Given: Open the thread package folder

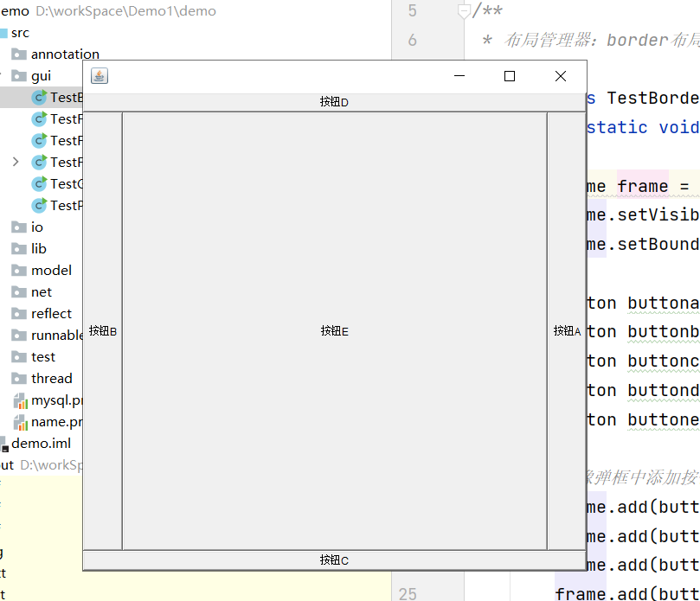Looking at the screenshot, I should tap(51, 379).
